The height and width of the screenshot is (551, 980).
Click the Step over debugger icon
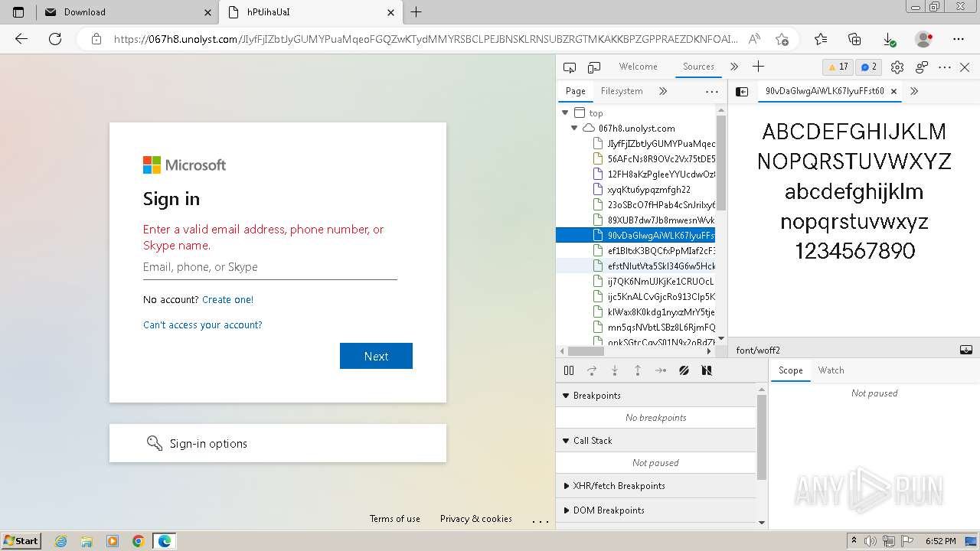(x=592, y=370)
